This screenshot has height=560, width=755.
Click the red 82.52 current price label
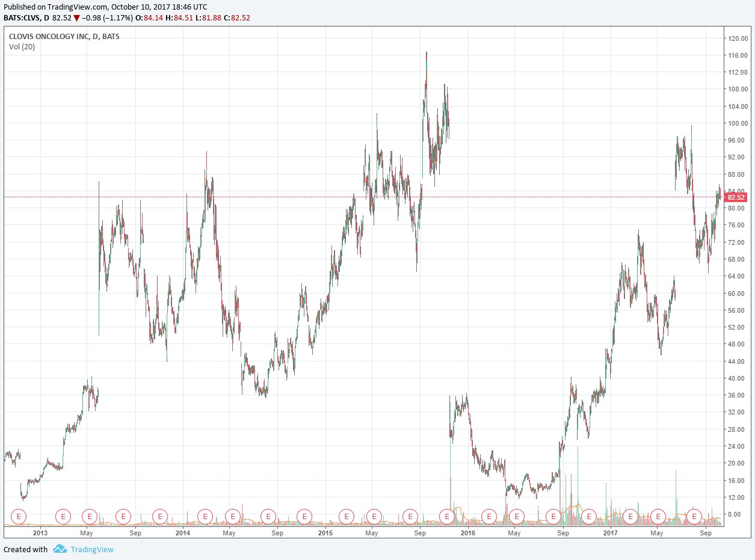[x=736, y=197]
